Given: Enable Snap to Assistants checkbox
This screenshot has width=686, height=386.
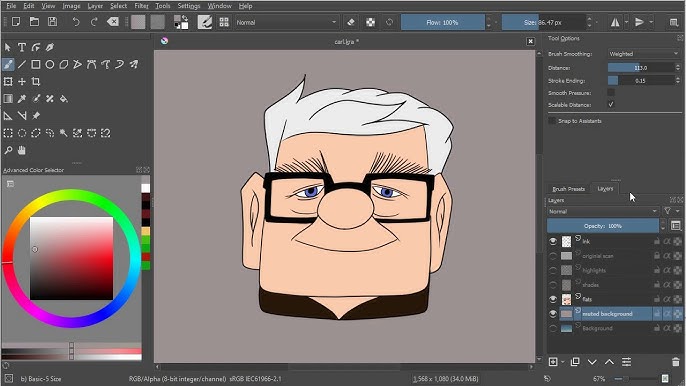Looking at the screenshot, I should 552,121.
